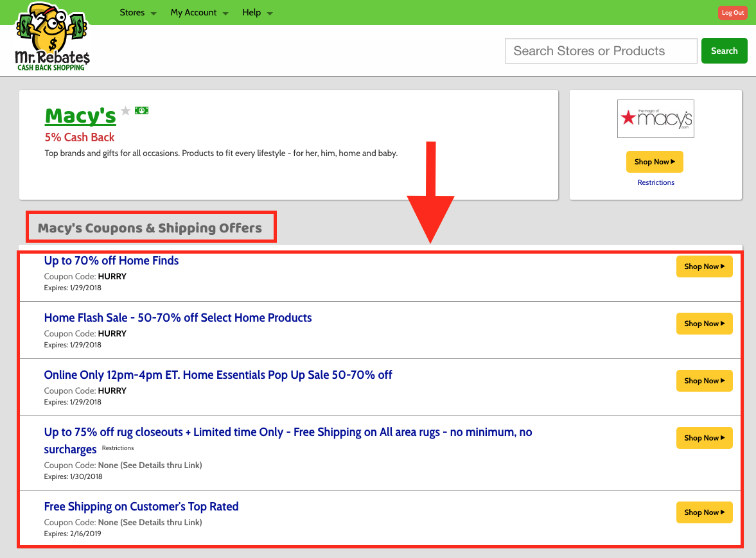Click Restrictions next to rug closeouts offer
The width and height of the screenshot is (756, 558).
coord(118,448)
